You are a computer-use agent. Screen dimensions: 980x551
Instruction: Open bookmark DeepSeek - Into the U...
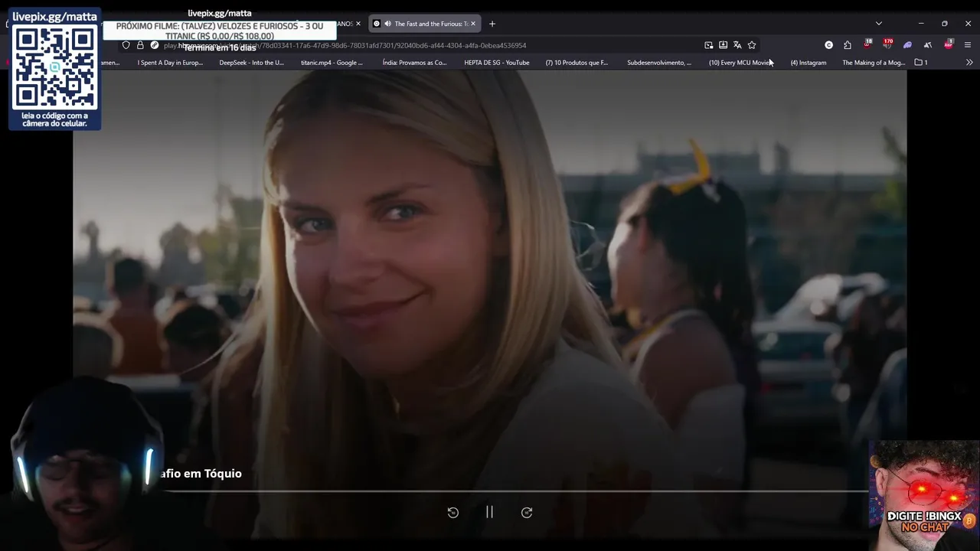pyautogui.click(x=251, y=63)
